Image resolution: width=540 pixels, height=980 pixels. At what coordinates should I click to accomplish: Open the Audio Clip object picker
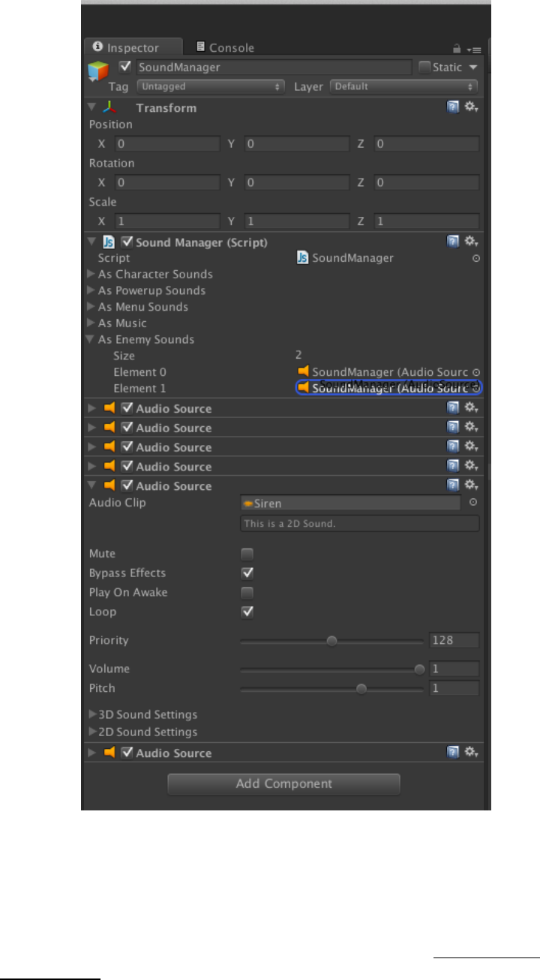[x=473, y=503]
